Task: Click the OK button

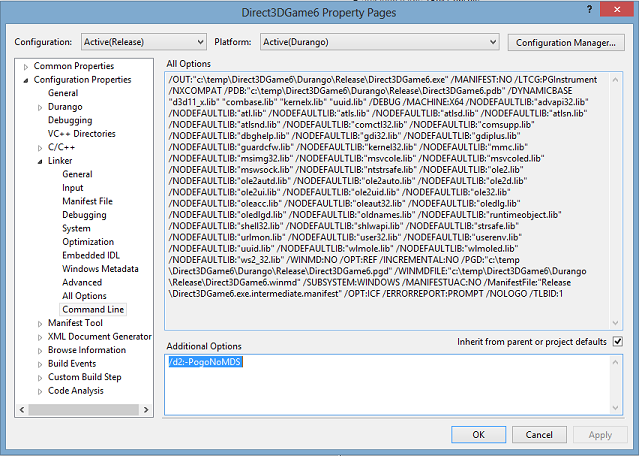Action: tap(478, 435)
